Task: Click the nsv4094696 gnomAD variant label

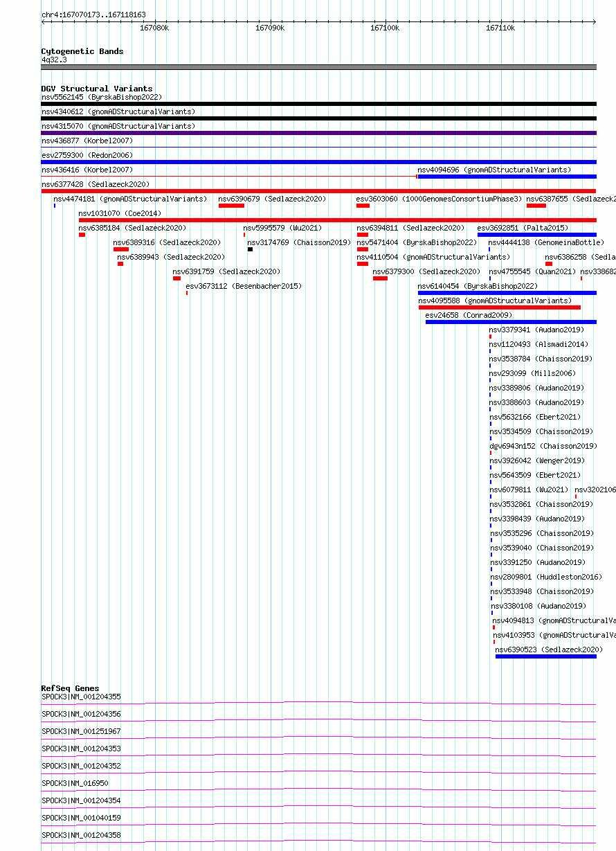Action: pos(494,170)
